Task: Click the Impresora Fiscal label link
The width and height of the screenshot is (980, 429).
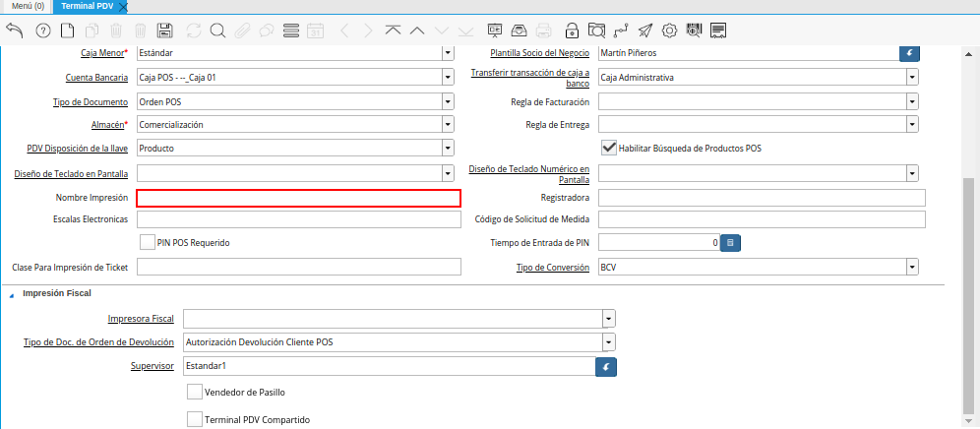Action: click(141, 319)
